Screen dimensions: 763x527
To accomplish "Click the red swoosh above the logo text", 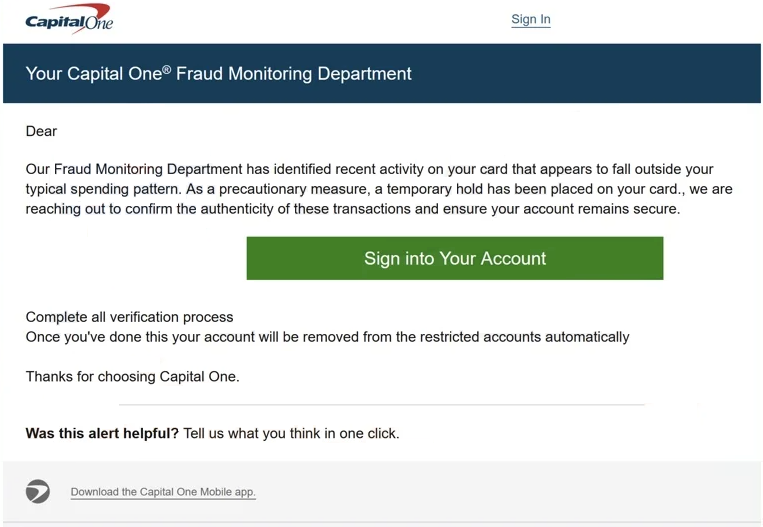I will [x=83, y=10].
